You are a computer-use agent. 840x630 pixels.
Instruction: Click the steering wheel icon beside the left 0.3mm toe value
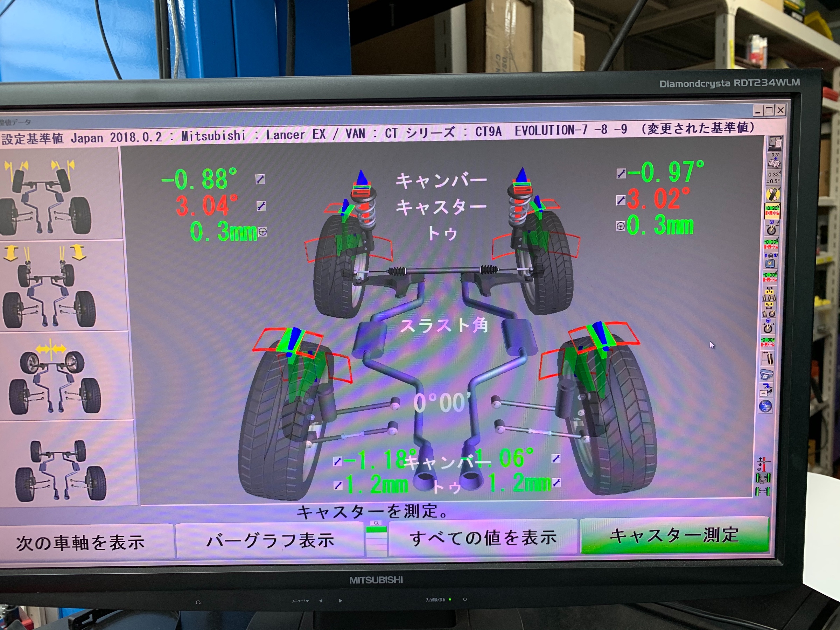[262, 231]
